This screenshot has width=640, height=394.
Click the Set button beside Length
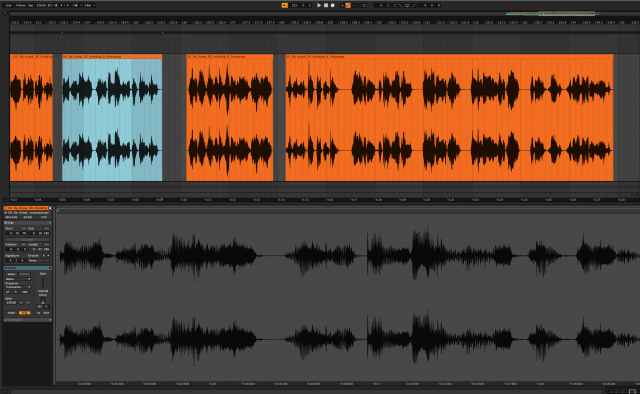(47, 245)
